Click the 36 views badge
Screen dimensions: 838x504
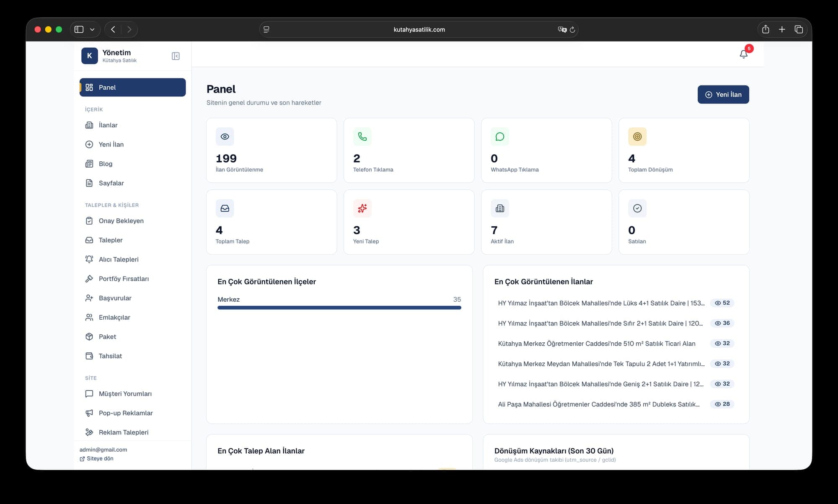[x=722, y=323]
